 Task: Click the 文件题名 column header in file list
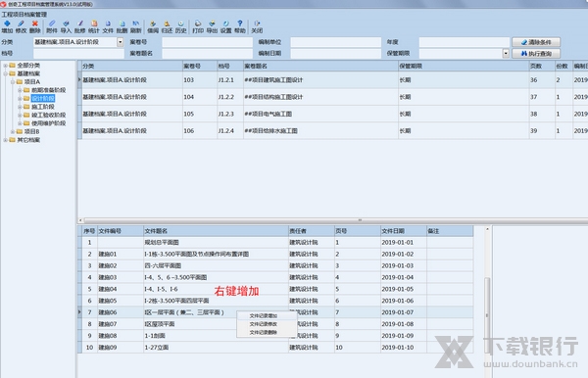coord(216,231)
